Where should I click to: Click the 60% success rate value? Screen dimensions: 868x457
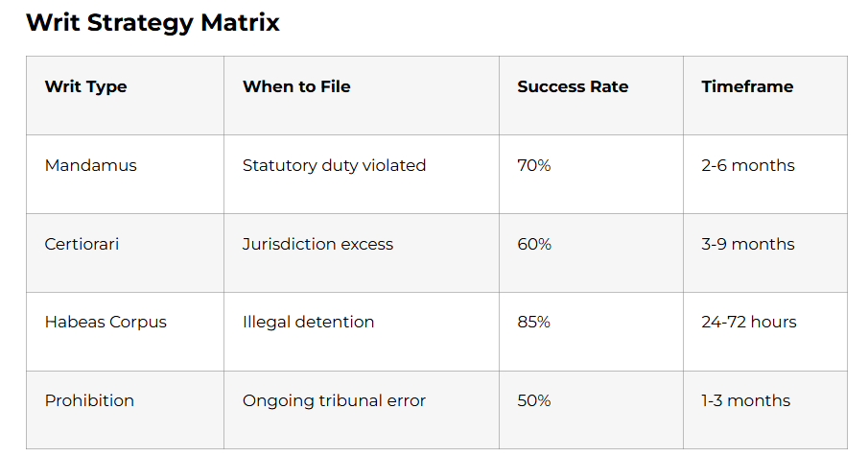point(534,244)
